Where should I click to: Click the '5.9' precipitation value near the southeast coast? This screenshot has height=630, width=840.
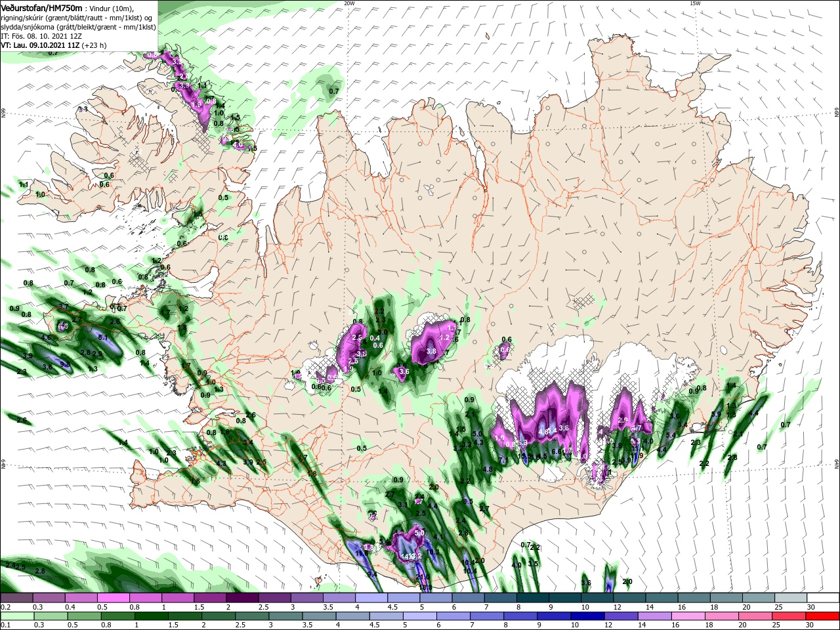(716, 415)
